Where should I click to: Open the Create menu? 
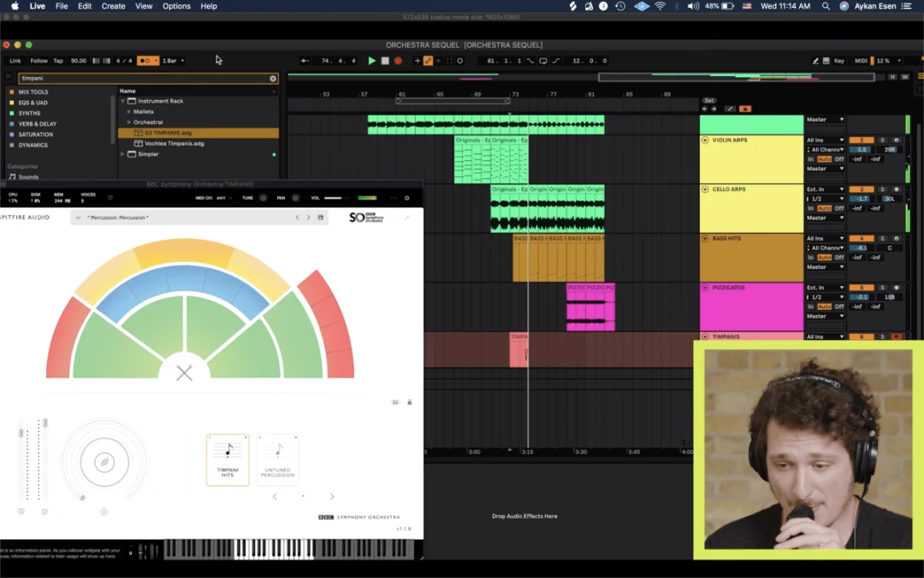113,6
